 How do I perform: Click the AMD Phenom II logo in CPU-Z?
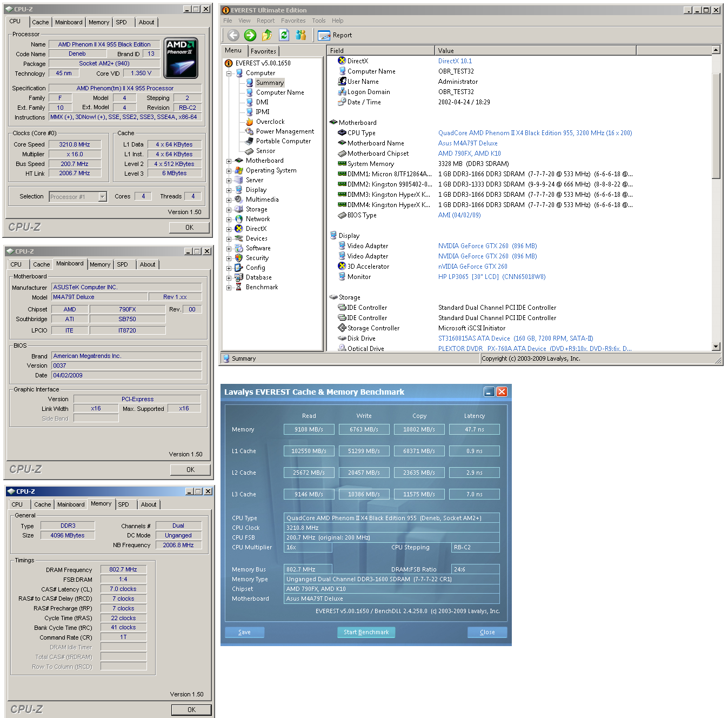click(181, 58)
